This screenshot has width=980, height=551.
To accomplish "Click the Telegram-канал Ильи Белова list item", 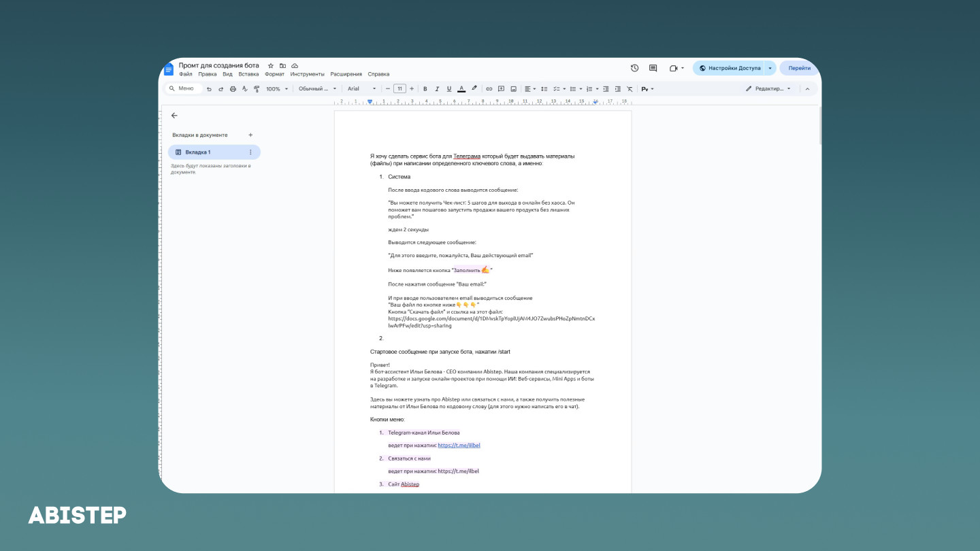I will (x=423, y=433).
